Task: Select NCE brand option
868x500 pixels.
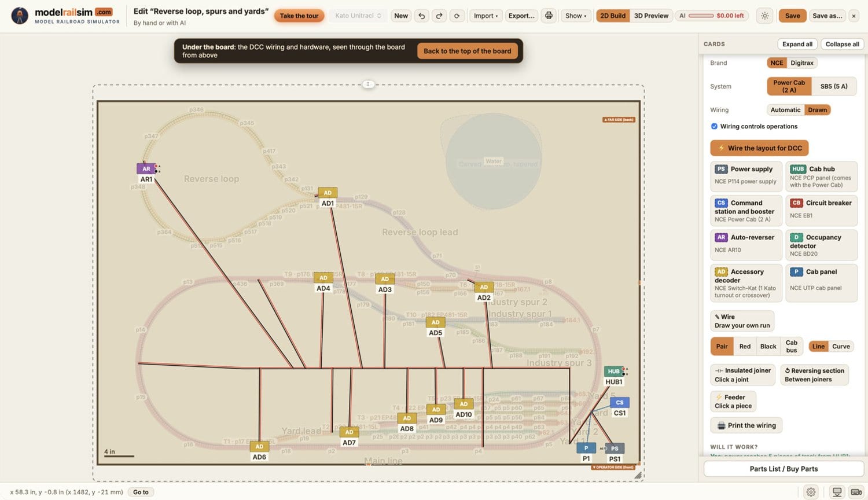Action: [x=777, y=63]
